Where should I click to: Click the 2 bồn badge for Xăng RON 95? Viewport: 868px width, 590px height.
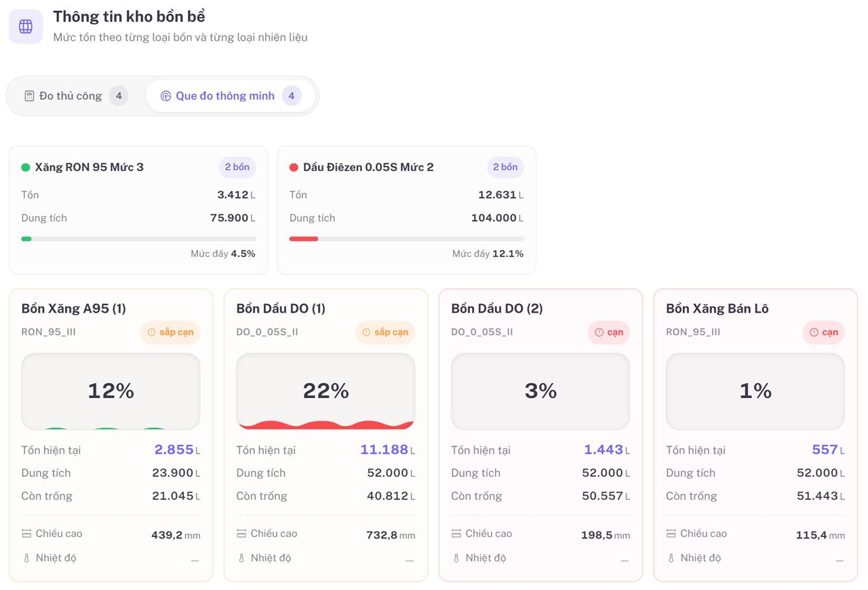[237, 167]
